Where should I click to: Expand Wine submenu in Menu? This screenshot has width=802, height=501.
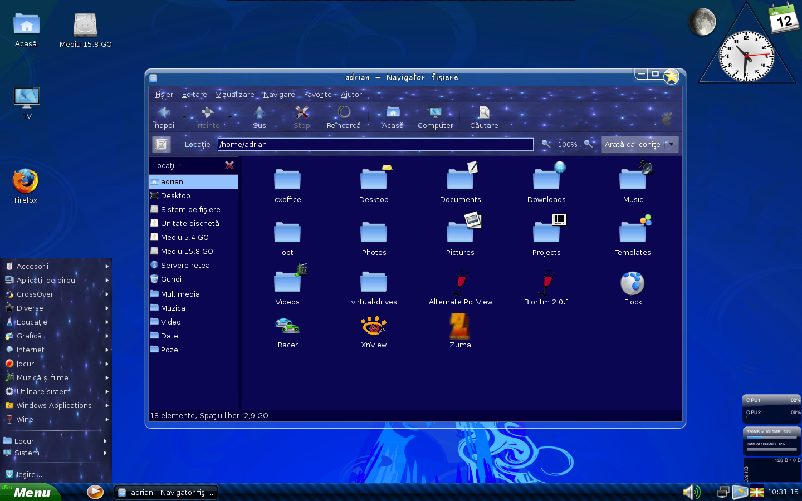point(56,419)
